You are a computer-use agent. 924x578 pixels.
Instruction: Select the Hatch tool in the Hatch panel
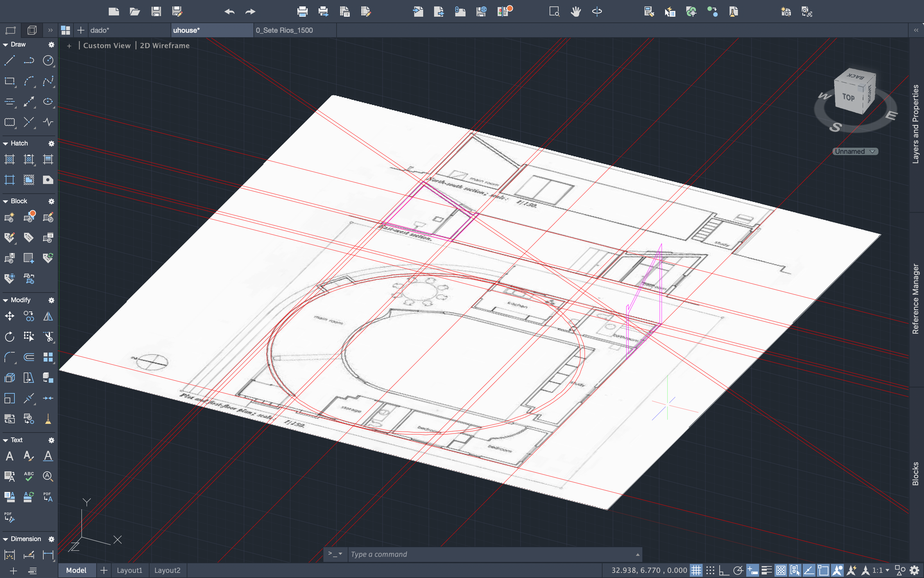click(10, 159)
